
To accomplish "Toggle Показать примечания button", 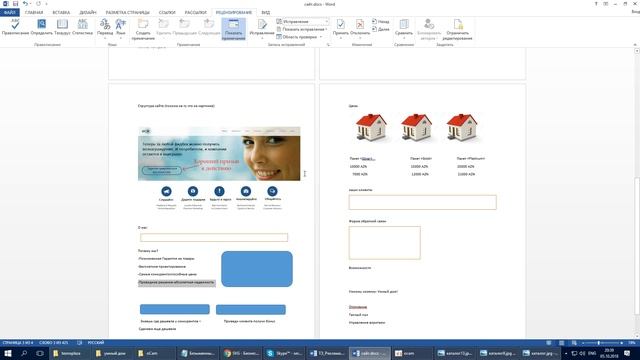I will (233, 29).
